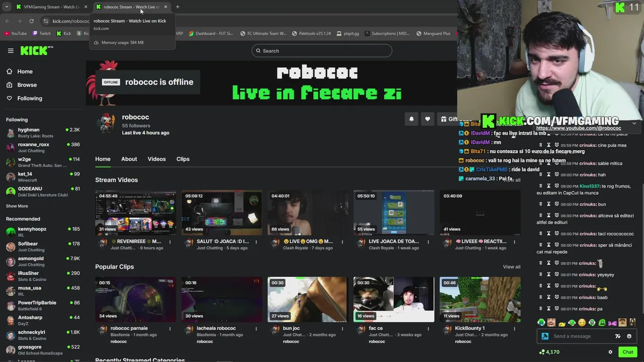
Task: Play robococ parnaie clip
Action: pyautogui.click(x=136, y=300)
